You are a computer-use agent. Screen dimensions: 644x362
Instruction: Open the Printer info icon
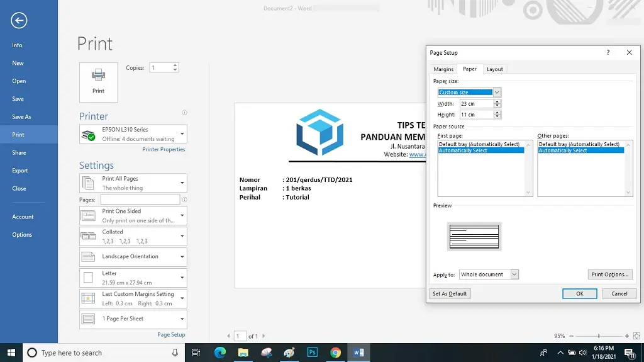pyautogui.click(x=184, y=112)
